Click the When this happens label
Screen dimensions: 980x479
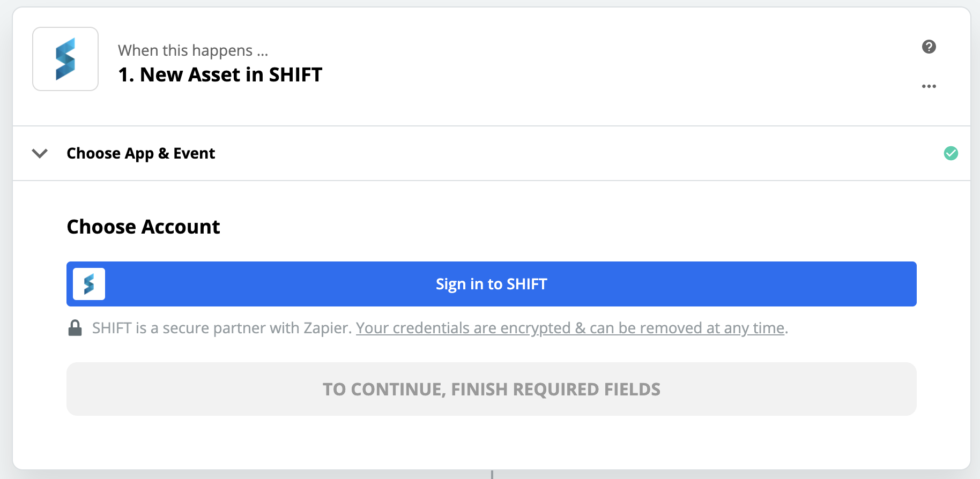tap(193, 50)
